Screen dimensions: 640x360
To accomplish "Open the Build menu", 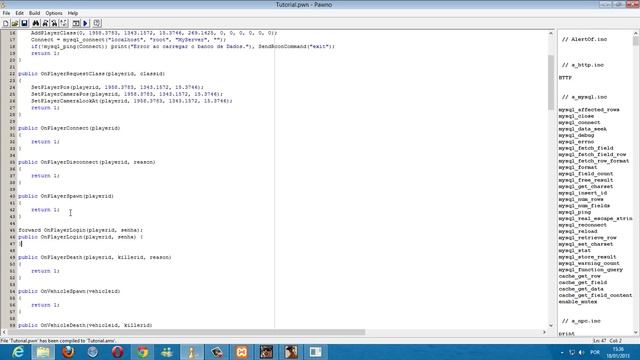I will coord(34,13).
